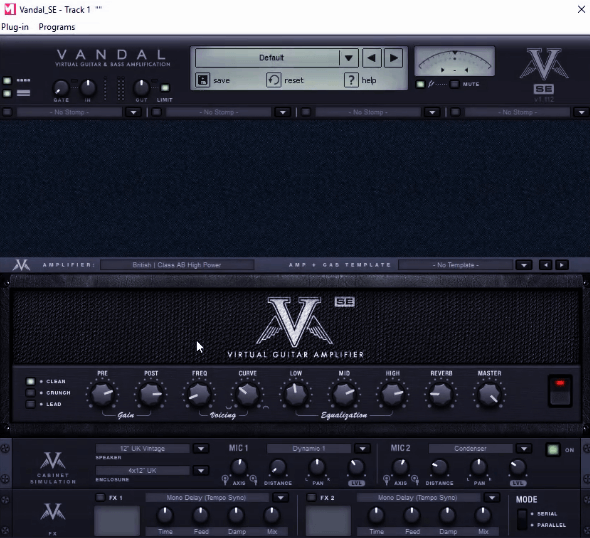
Task: Click the save text button
Action: coord(221,81)
